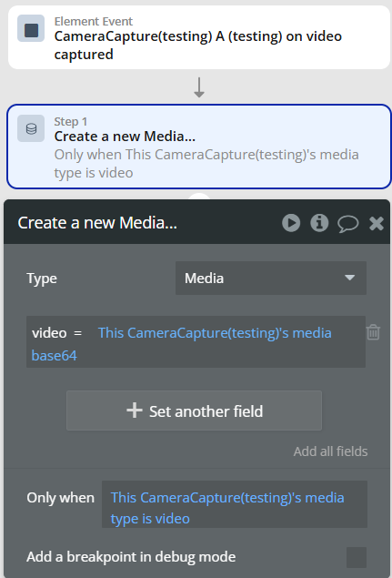Viewport: 392px width, 578px height.
Task: Click the Add all fields link
Action: click(x=330, y=451)
